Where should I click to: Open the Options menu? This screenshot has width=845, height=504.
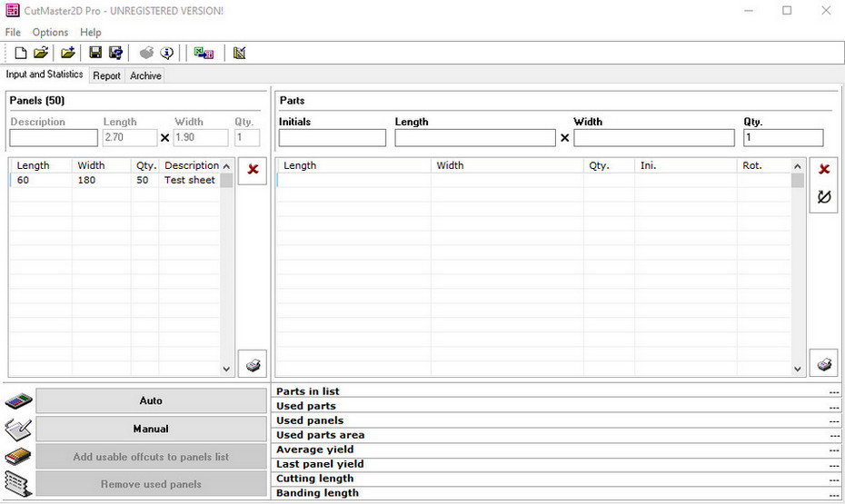(x=50, y=33)
